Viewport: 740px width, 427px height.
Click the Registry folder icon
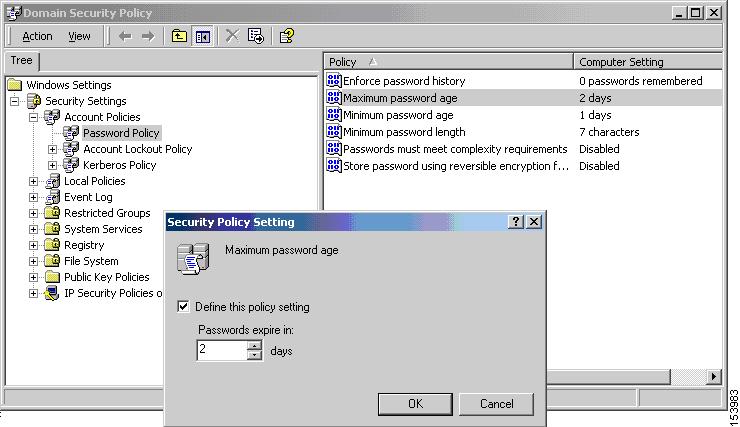tap(52, 245)
